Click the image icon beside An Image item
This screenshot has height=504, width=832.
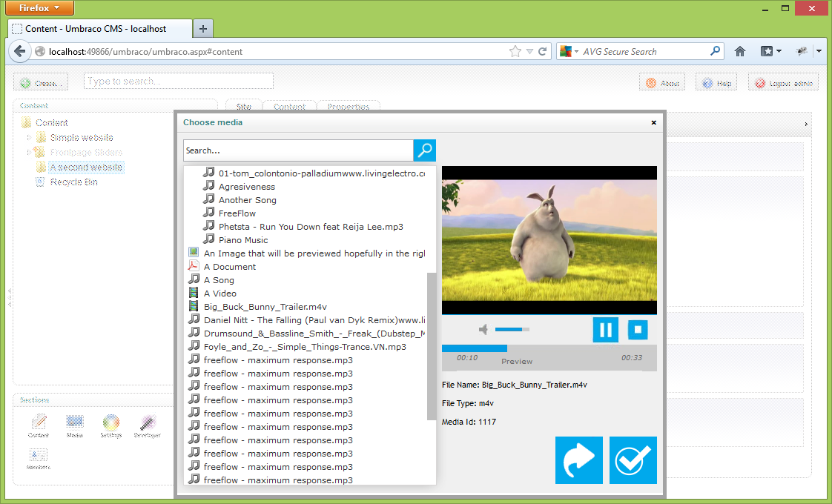[x=194, y=253]
